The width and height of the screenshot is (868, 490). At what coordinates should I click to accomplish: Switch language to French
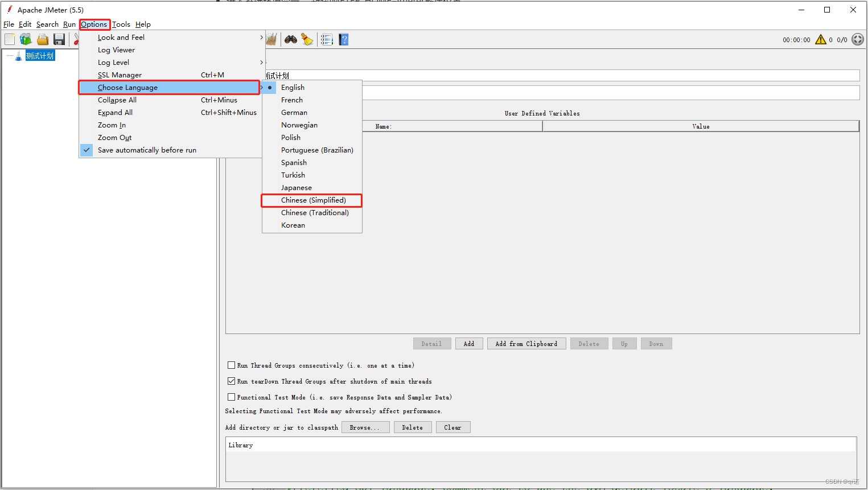312,100
